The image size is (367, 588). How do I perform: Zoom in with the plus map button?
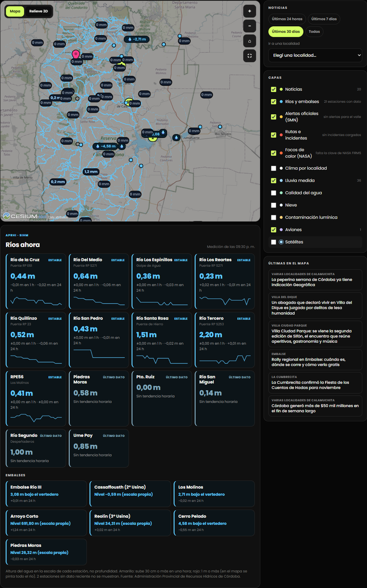click(x=249, y=11)
